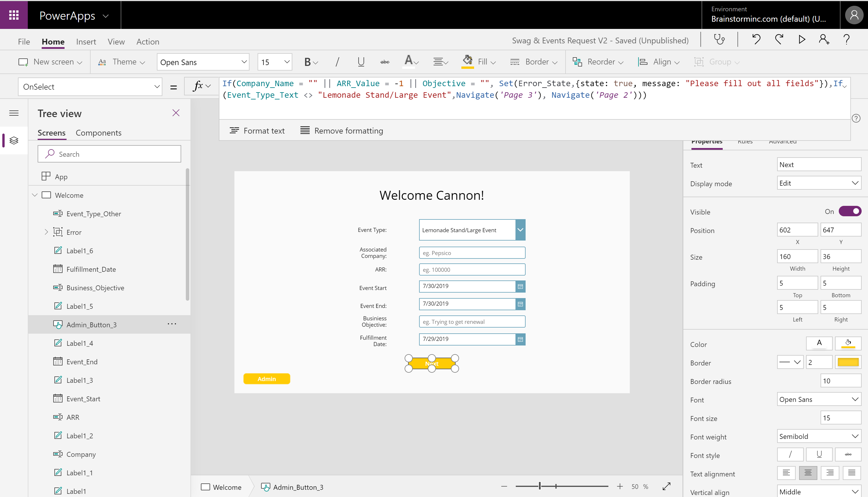Screen dimensions: 868x497
Task: Click the Format text button
Action: [257, 130]
